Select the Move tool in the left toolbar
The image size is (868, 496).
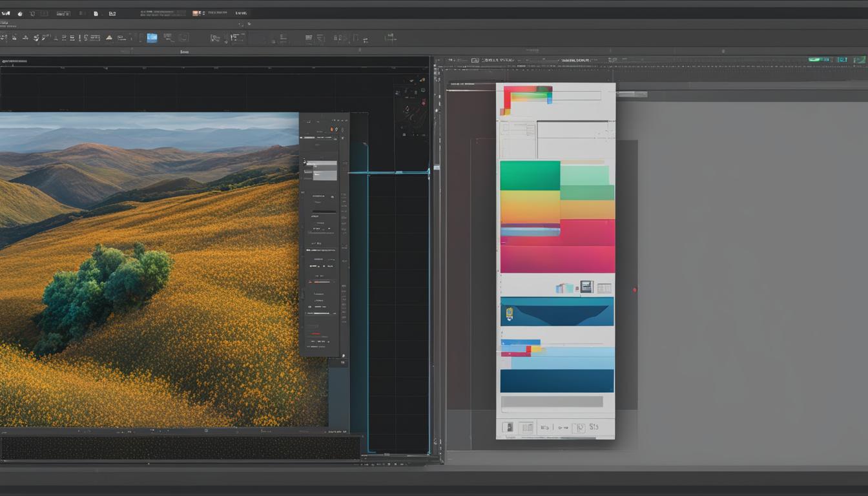[5, 37]
